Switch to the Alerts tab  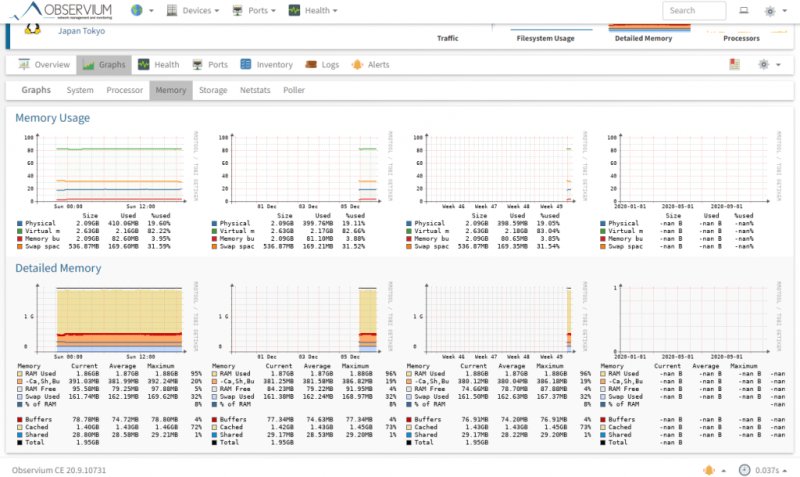370,65
